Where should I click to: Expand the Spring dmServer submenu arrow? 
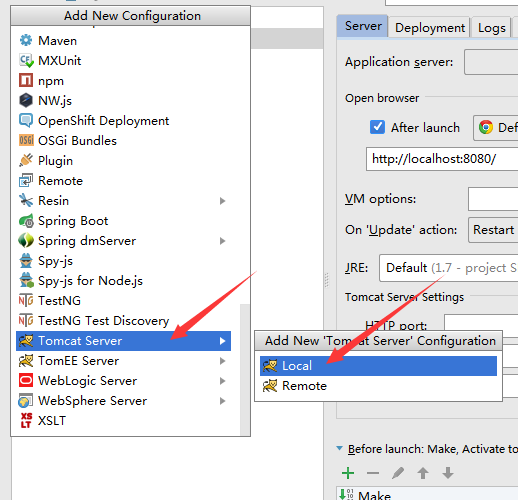[x=223, y=241]
